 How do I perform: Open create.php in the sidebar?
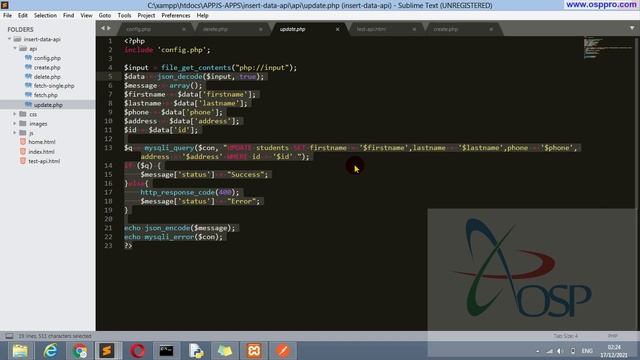click(47, 67)
